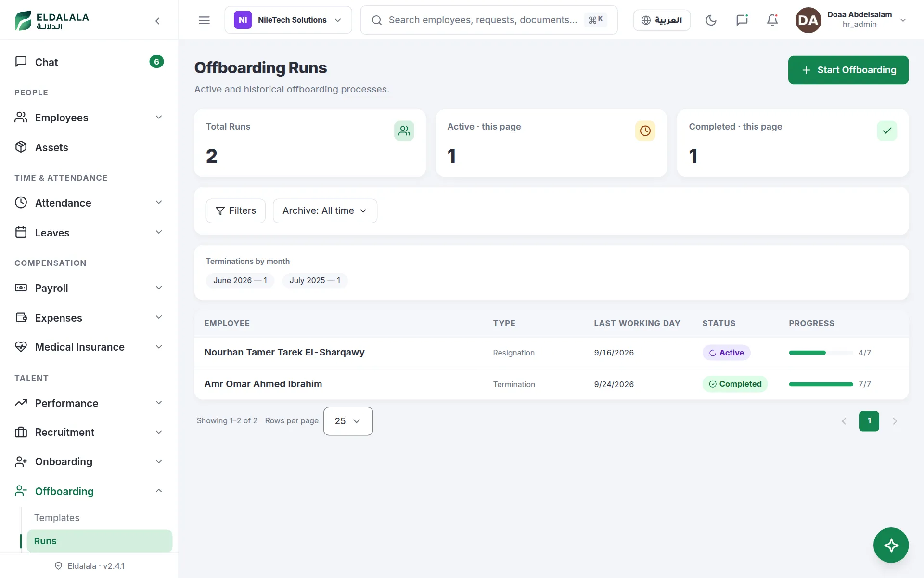924x578 pixels.
Task: Open Archive: All time dropdown
Action: (x=325, y=211)
